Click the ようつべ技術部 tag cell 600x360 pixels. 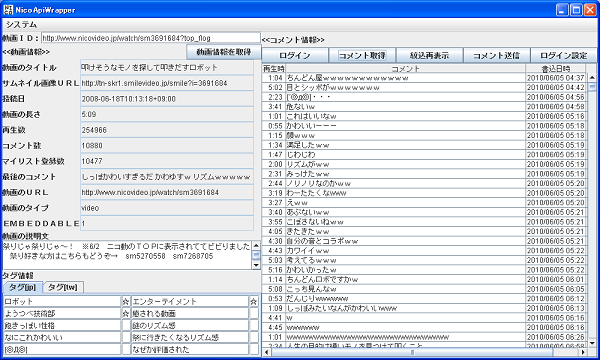(x=62, y=313)
